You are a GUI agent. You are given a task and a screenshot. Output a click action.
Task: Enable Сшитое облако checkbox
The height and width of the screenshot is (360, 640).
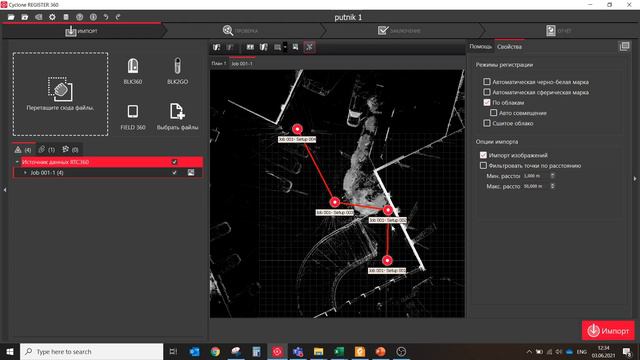(487, 123)
